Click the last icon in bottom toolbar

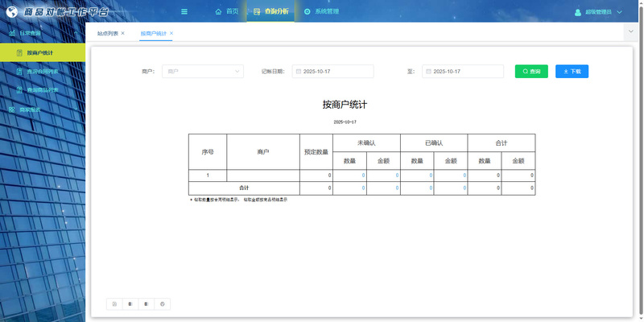click(x=163, y=303)
